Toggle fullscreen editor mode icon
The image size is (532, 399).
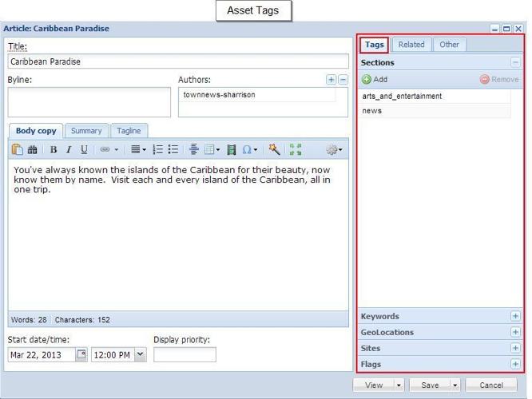click(x=296, y=149)
